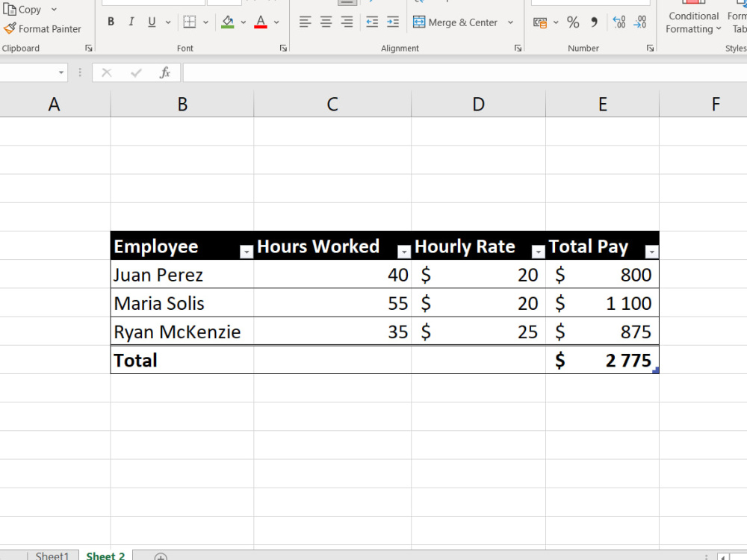Add a new sheet
This screenshot has height=560, width=747.
click(x=161, y=557)
